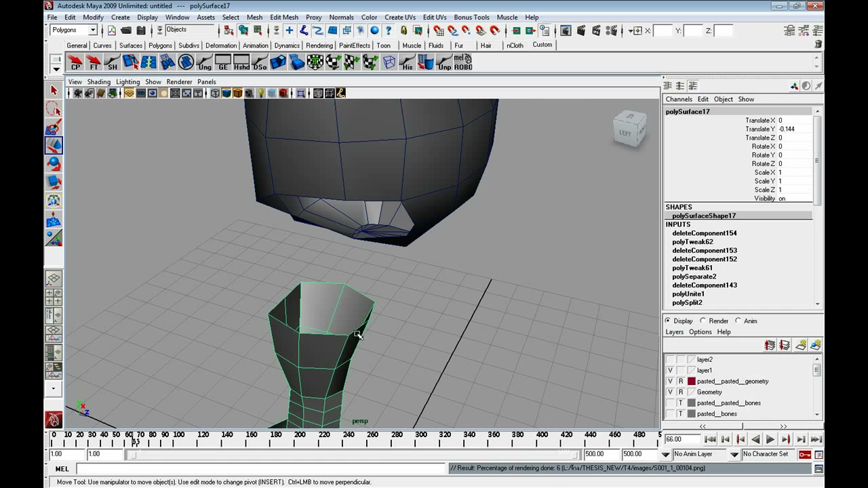Click the FT shelf button
This screenshot has height=488, width=868.
click(x=94, y=63)
